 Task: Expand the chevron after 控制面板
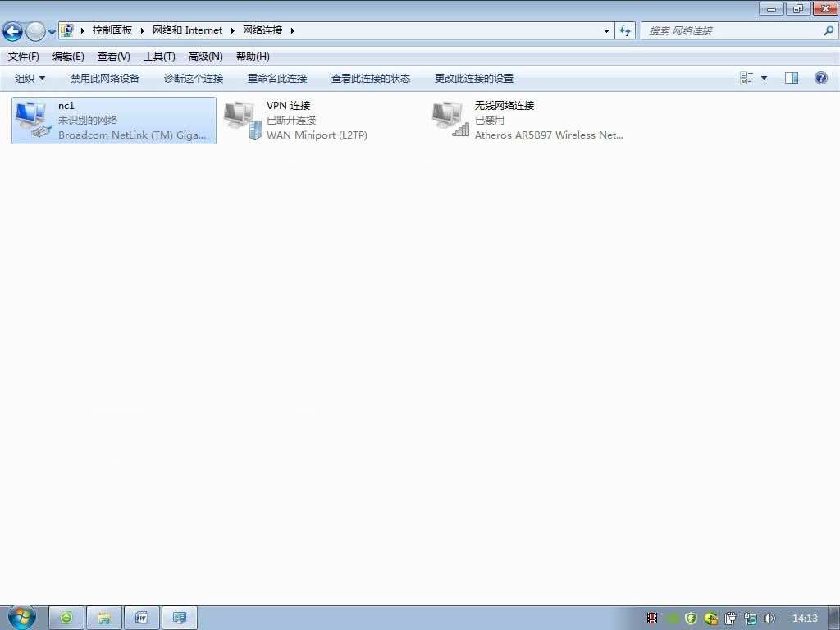[x=143, y=30]
